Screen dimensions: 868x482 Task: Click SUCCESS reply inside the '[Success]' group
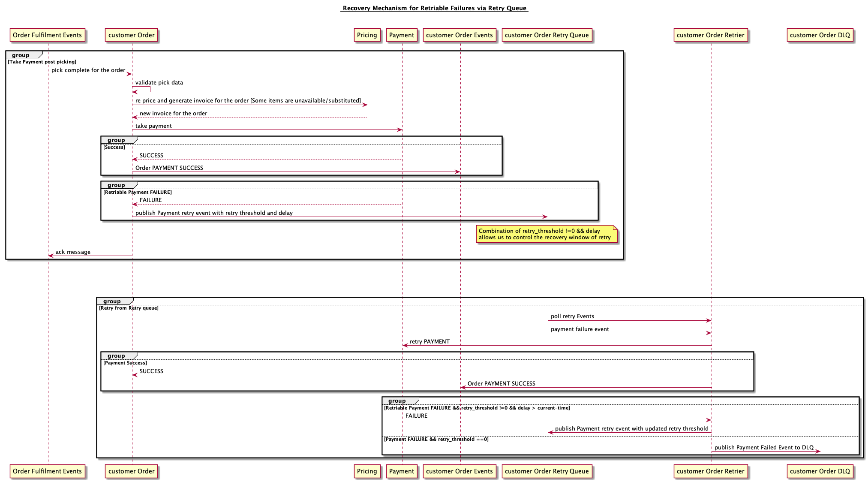click(x=151, y=156)
